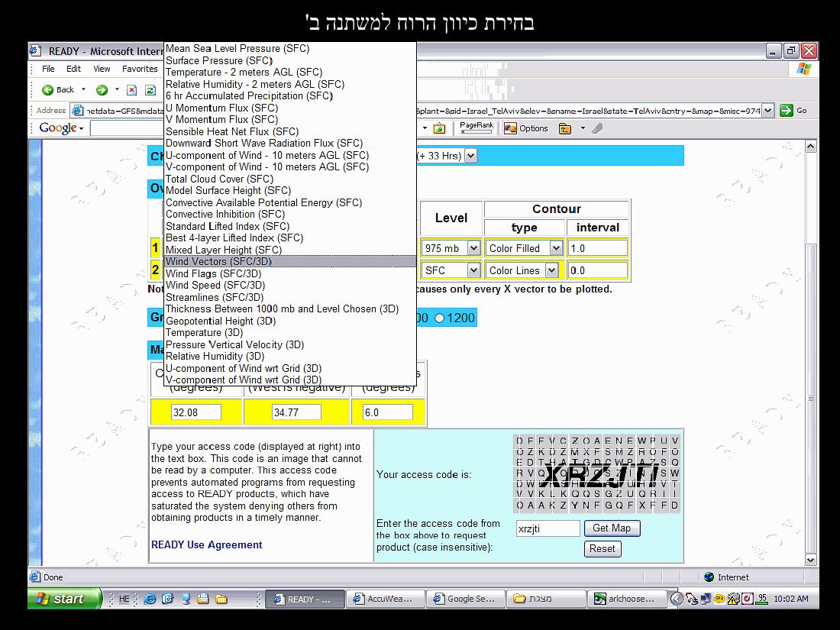840x630 pixels.
Task: Select Geopotential Height (3D) option
Action: pyautogui.click(x=290, y=321)
